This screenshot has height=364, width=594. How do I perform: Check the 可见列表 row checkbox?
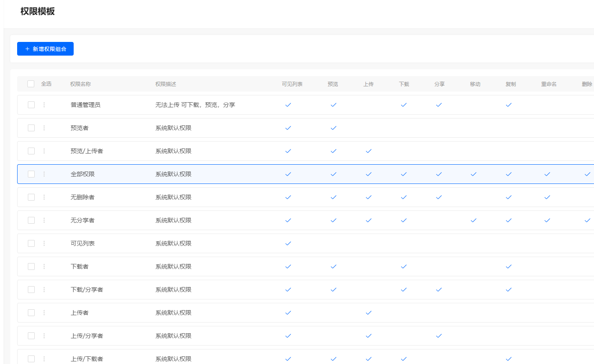[31, 243]
